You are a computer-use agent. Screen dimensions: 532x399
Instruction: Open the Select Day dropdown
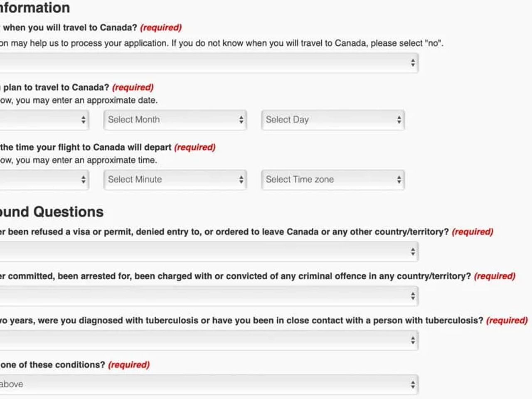[x=333, y=120]
